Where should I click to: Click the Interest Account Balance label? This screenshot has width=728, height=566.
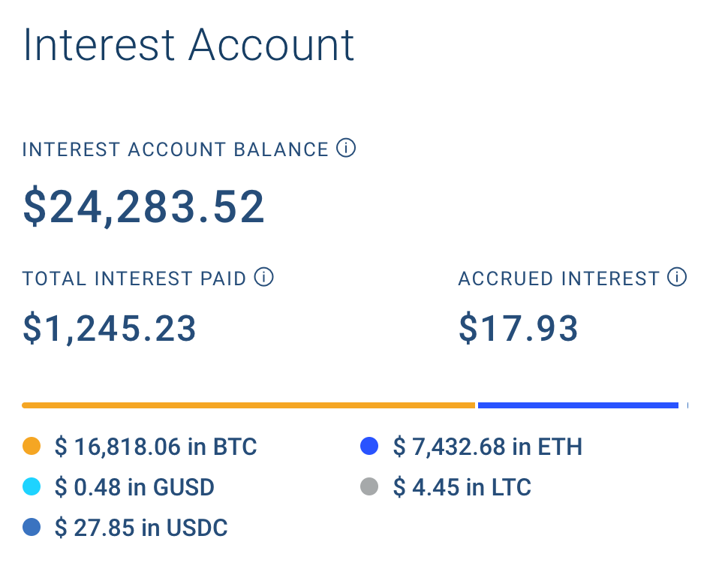click(176, 149)
